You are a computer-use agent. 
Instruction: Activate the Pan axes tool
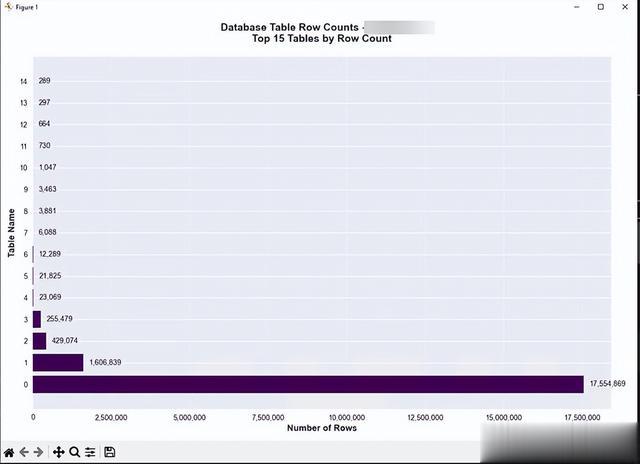click(x=58, y=452)
